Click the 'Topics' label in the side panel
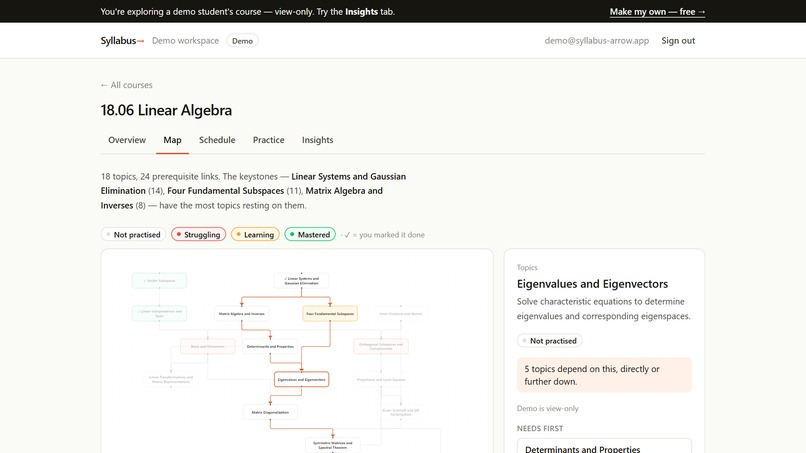The height and width of the screenshot is (453, 806). coord(527,267)
